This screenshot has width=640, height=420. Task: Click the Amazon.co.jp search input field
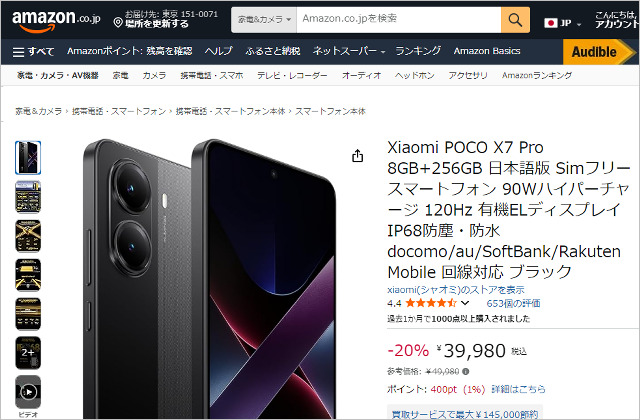[x=399, y=20]
